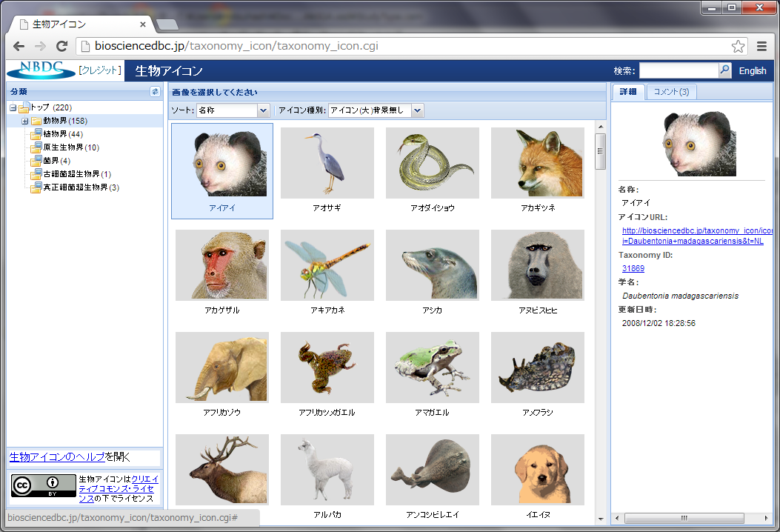Click the refresh icon in classification panel
The height and width of the screenshot is (532, 780).
tap(155, 92)
